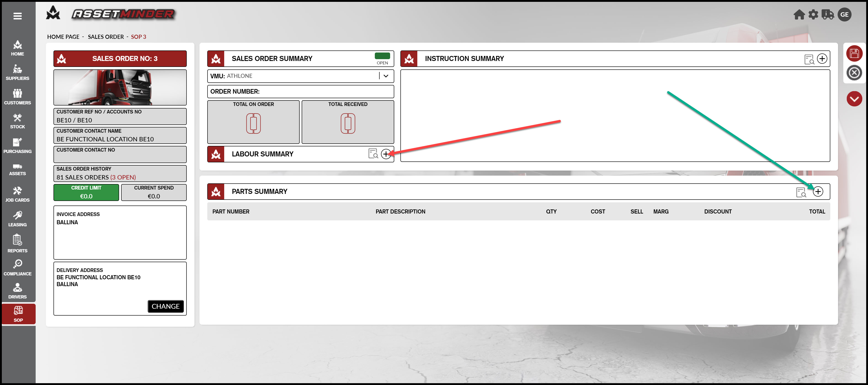Click the green OPEN status indicator

pos(382,56)
